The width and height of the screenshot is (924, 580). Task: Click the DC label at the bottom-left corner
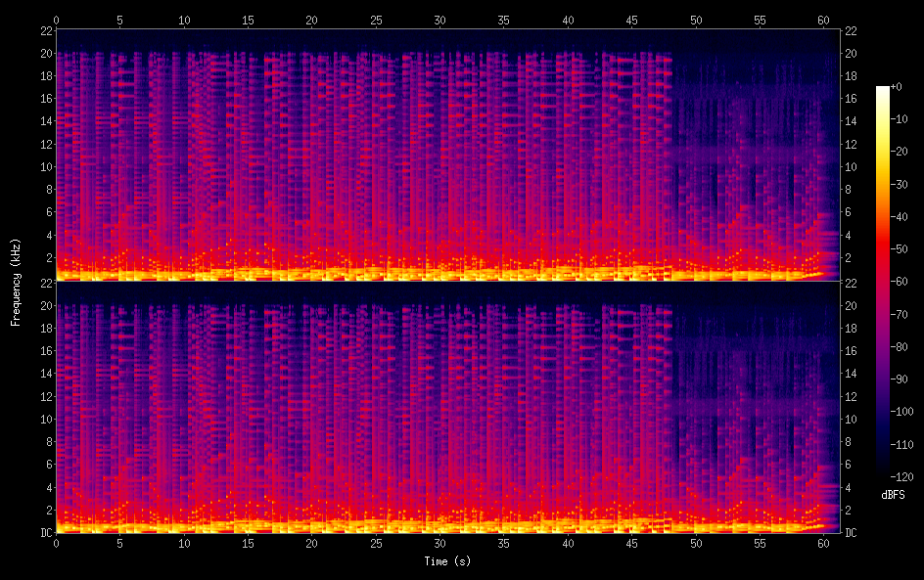pyautogui.click(x=43, y=533)
